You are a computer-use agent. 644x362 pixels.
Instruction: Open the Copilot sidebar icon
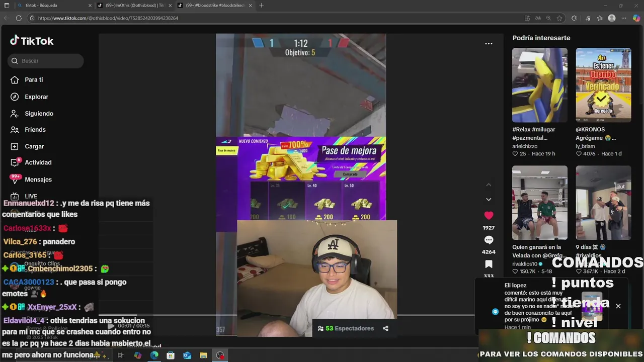coord(636,18)
